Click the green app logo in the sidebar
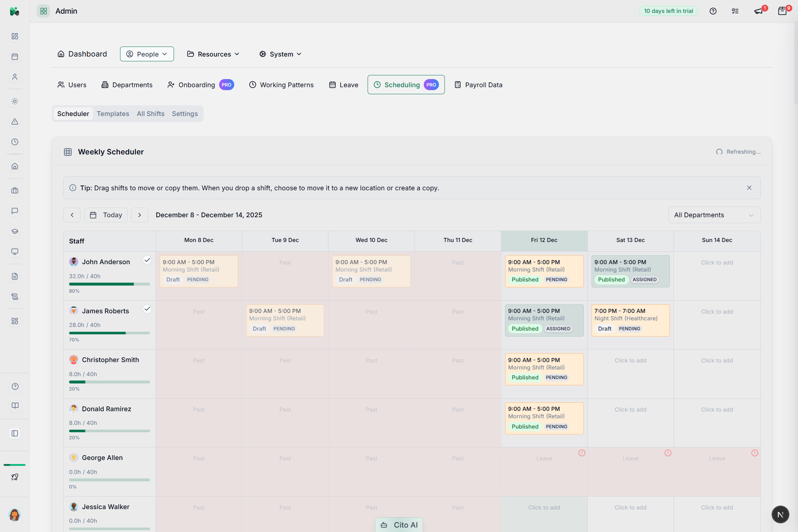Screen dimensions: 798x532 [x=14, y=11]
